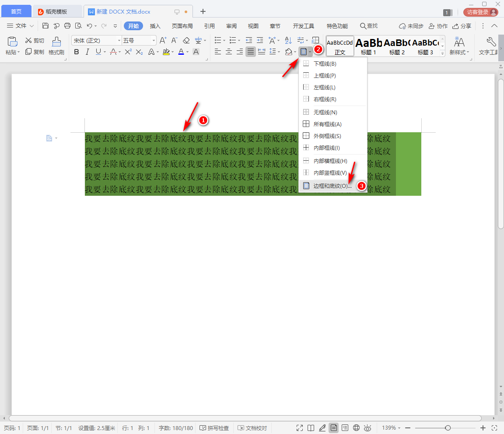504x434 pixels.
Task: Click the 访客登录 login button
Action: (x=481, y=12)
